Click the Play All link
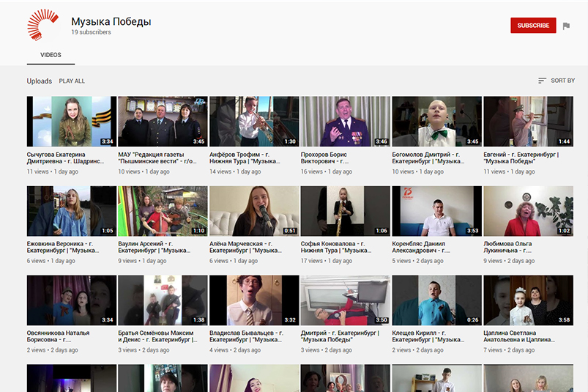588x392 pixels. coord(72,81)
